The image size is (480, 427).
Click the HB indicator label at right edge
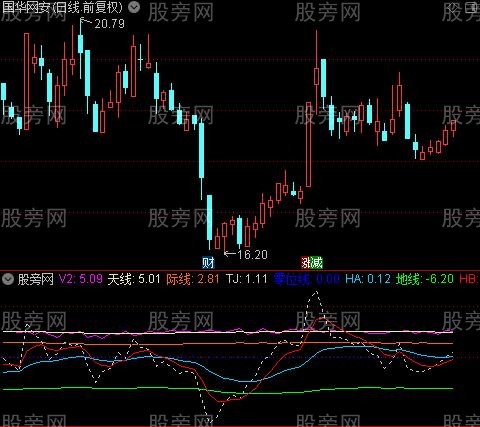469,279
